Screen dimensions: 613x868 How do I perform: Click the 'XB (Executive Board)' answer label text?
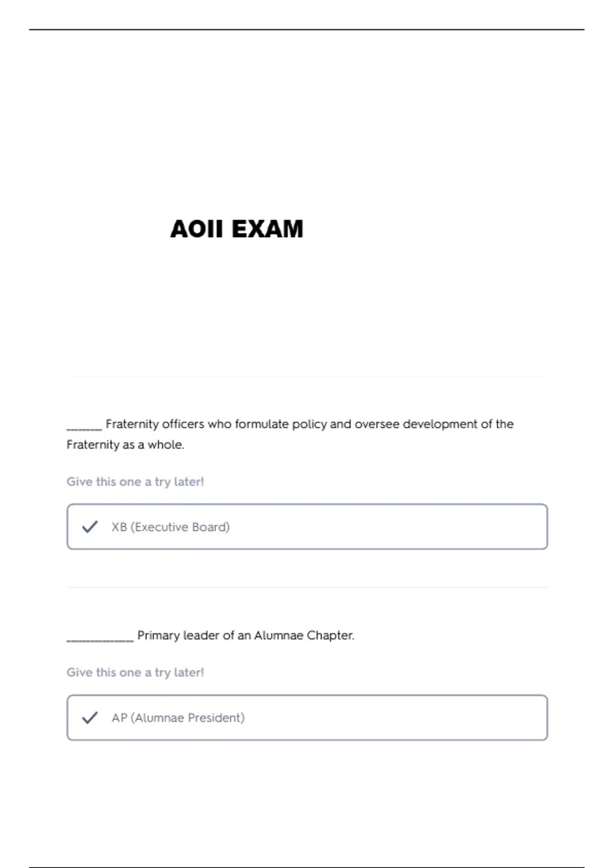[171, 527]
